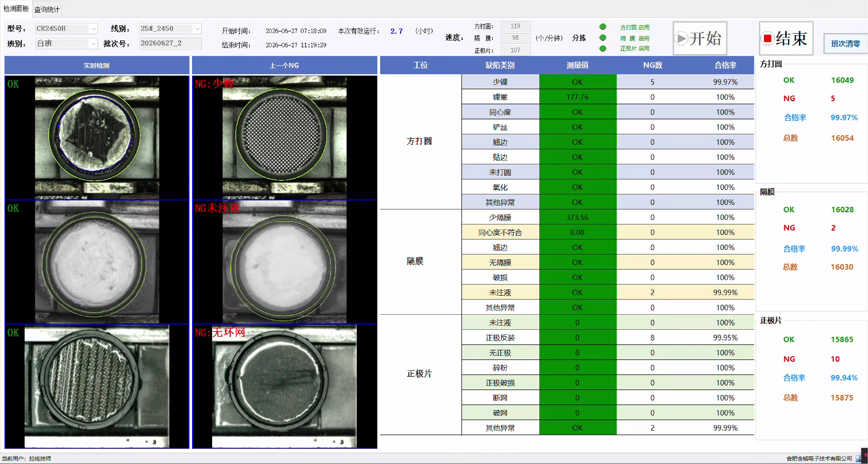Click the 同心度不符合 value 0.08
The image size is (868, 464).
click(578, 232)
